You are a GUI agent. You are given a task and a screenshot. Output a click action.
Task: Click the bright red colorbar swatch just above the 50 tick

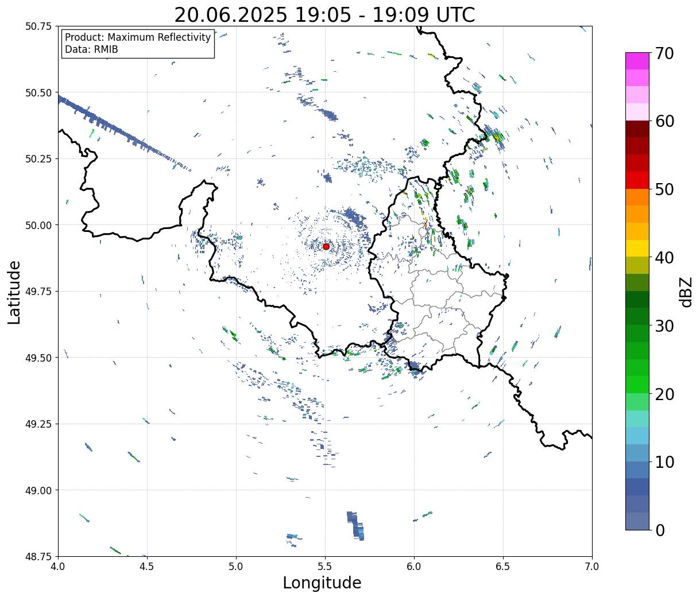click(x=637, y=180)
